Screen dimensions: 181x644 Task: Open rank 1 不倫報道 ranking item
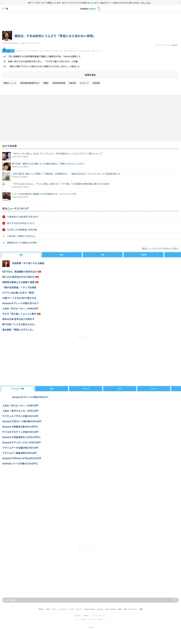tap(23, 217)
